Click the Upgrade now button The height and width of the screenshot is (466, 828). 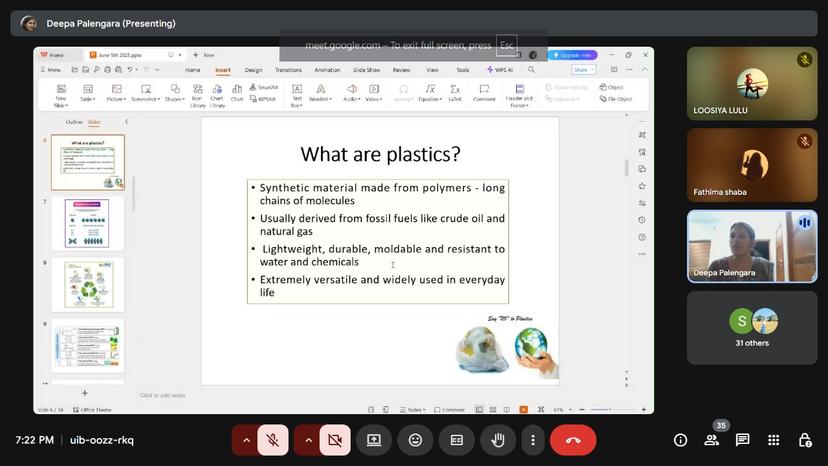click(x=574, y=55)
